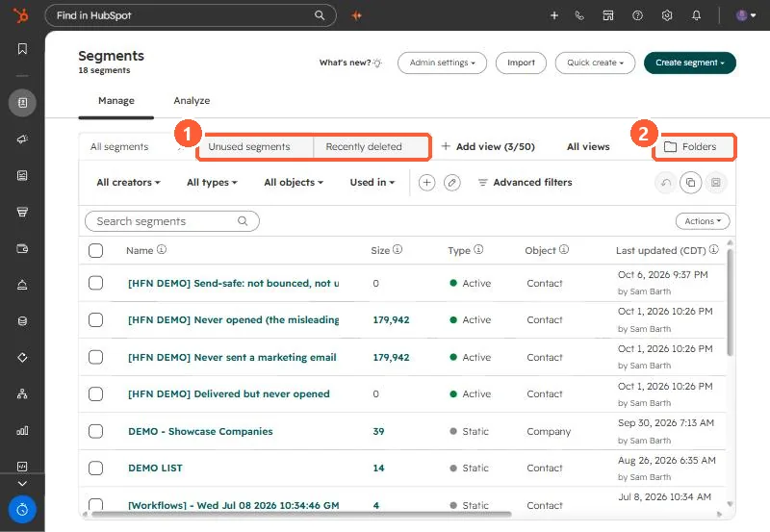Expand the All types filter
The height and width of the screenshot is (532, 770).
212,183
